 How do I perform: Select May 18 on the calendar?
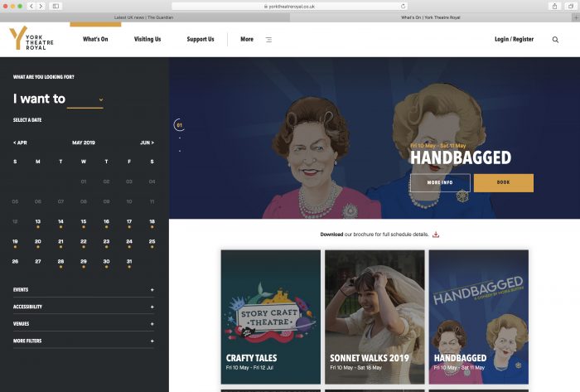coord(152,223)
